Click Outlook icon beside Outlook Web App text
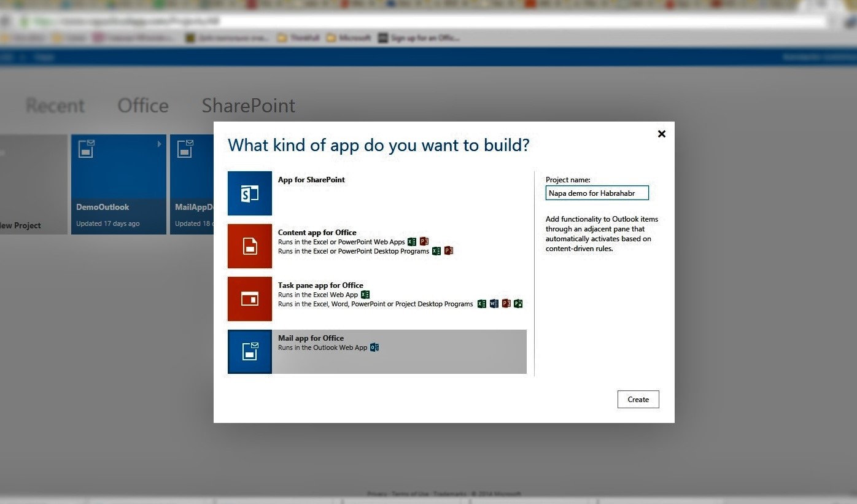 (x=374, y=347)
